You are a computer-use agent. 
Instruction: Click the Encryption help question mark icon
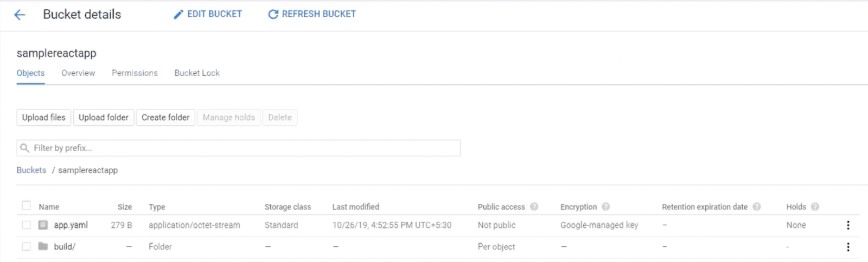tap(606, 207)
